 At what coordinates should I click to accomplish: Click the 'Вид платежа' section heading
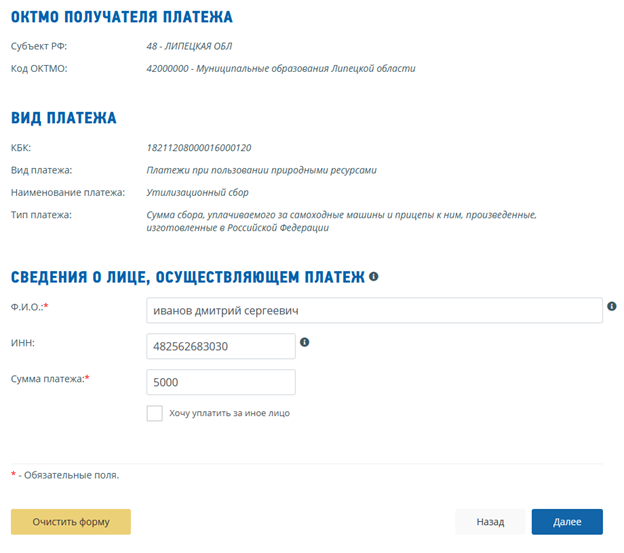(x=64, y=118)
